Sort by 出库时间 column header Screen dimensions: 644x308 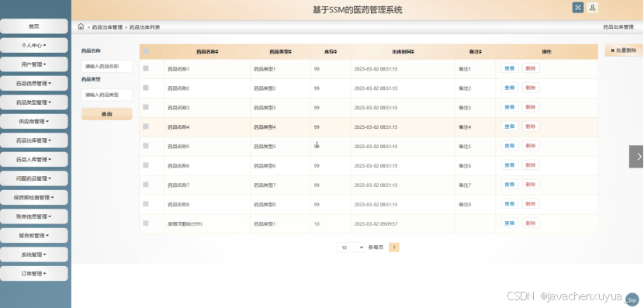click(403, 52)
